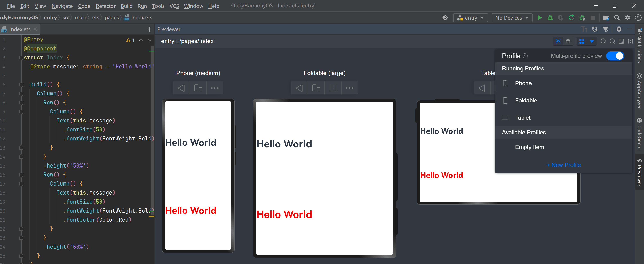Run the entry module with green play

[x=540, y=18]
